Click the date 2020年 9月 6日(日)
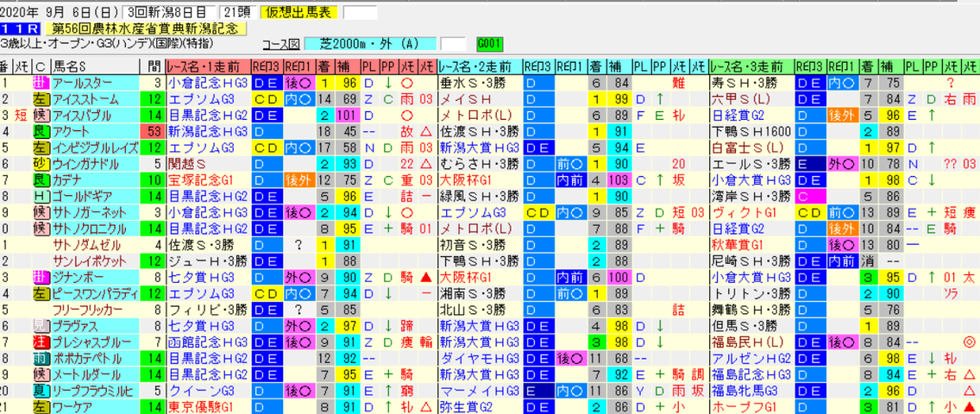 tap(60, 12)
